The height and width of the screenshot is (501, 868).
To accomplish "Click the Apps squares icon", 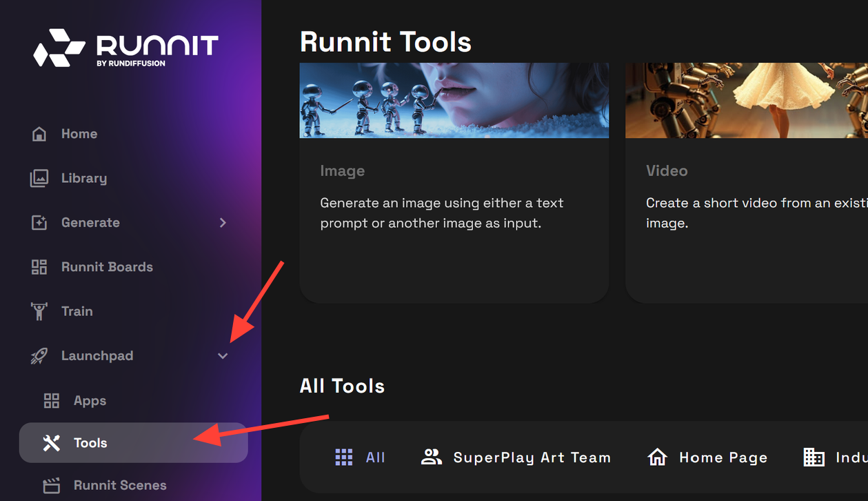I will tap(52, 400).
